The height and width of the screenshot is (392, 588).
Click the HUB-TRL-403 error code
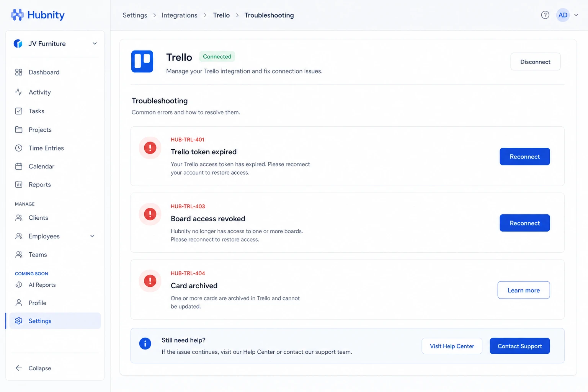[x=188, y=206]
